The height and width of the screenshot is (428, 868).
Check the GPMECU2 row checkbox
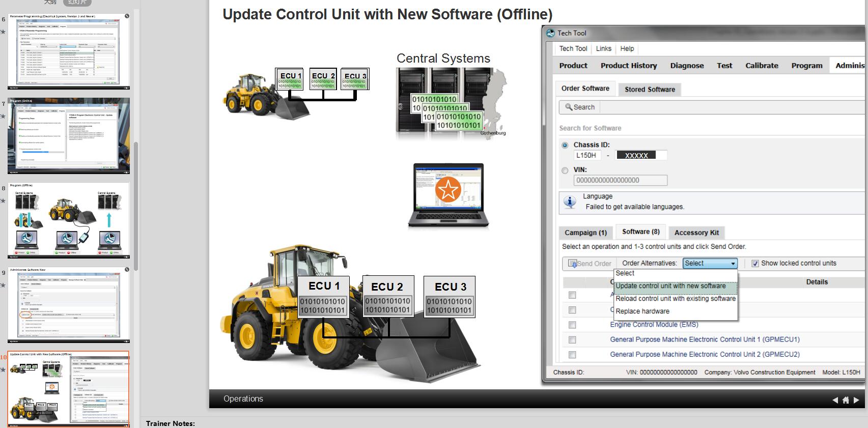(x=572, y=355)
